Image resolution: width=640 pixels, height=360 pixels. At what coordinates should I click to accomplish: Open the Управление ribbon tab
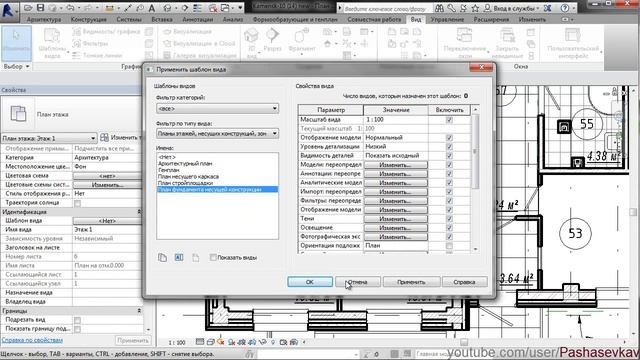pos(447,19)
